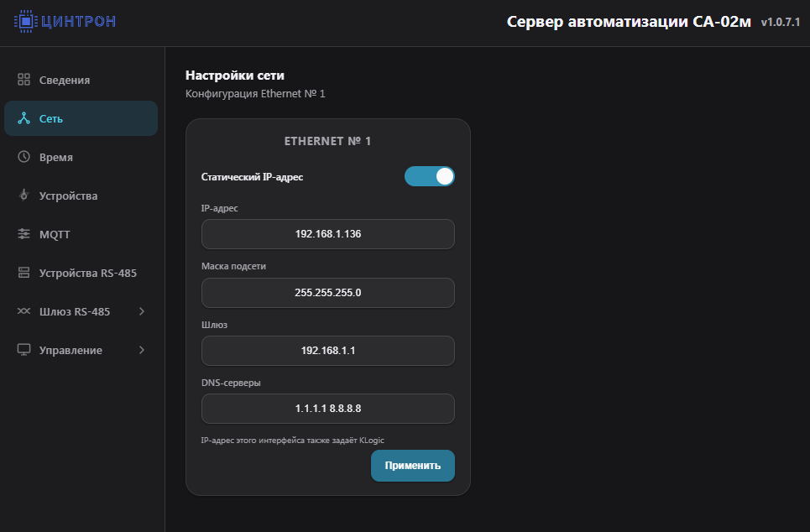Open the Устройства page
The width and height of the screenshot is (810, 532).
81,196
